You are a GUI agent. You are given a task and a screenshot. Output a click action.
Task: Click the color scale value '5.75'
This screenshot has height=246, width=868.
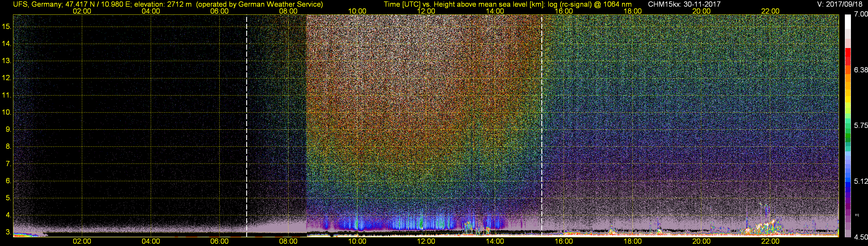tap(860, 125)
